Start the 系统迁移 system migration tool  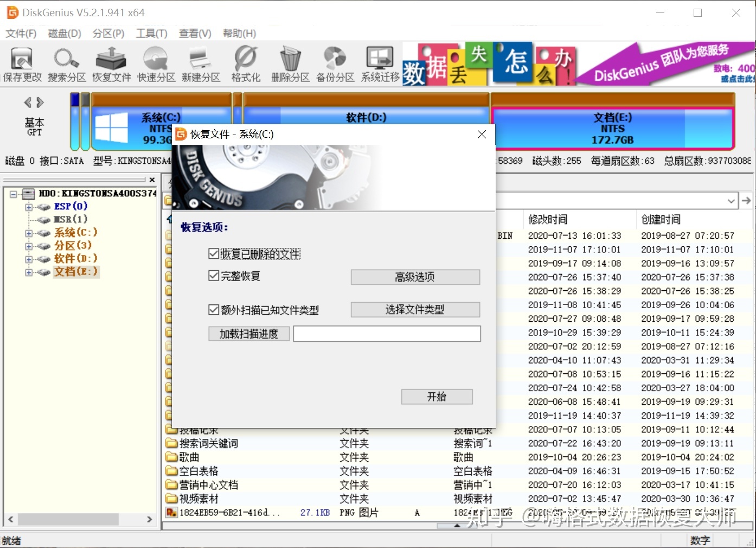379,63
